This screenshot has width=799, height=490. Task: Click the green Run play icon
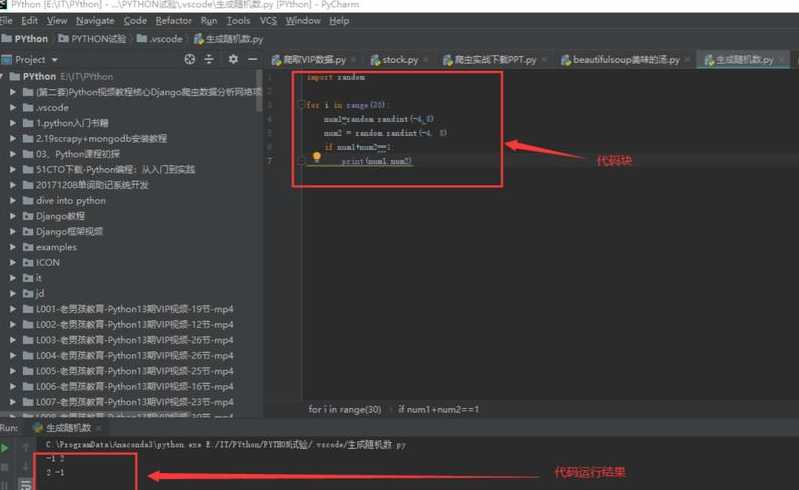pyautogui.click(x=5, y=448)
